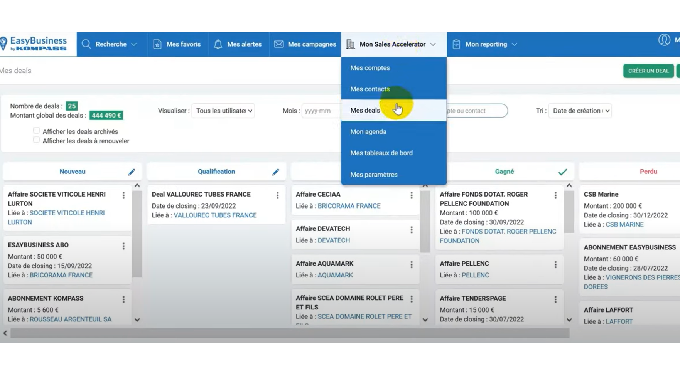Screen dimensions: 680x390
Task: Select Mes paramètres from the menu
Action: coord(394,174)
